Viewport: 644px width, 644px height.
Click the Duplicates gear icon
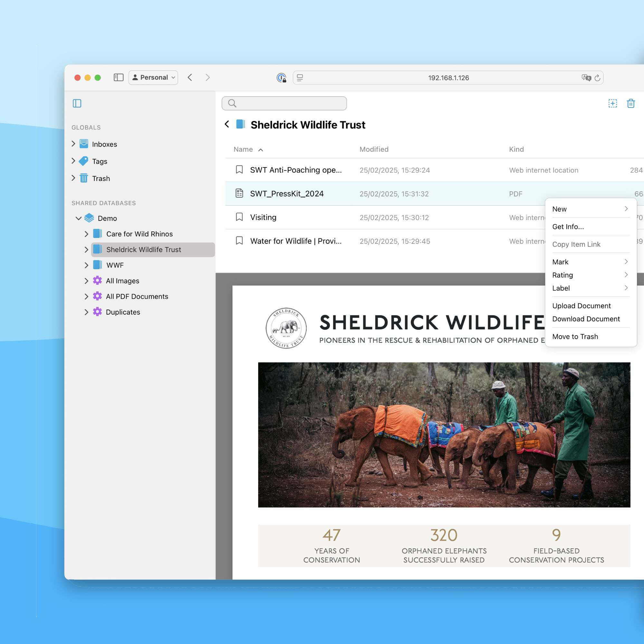(x=97, y=312)
